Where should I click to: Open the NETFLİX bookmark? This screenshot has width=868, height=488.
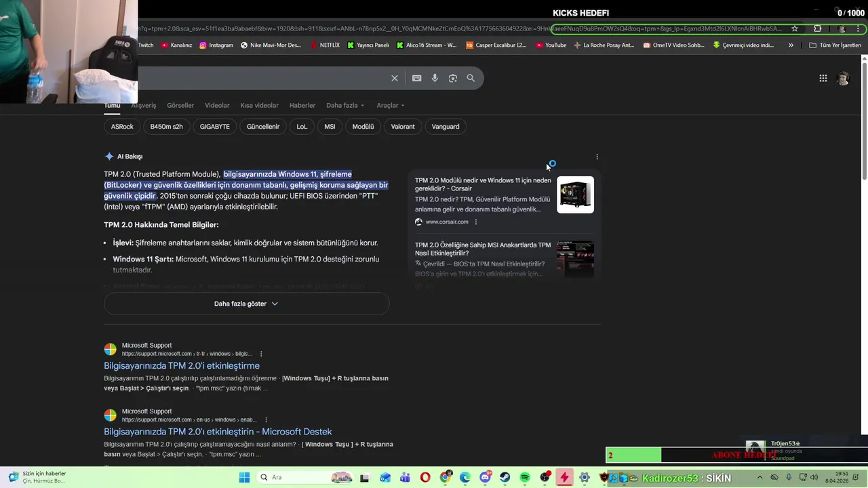[x=325, y=45]
